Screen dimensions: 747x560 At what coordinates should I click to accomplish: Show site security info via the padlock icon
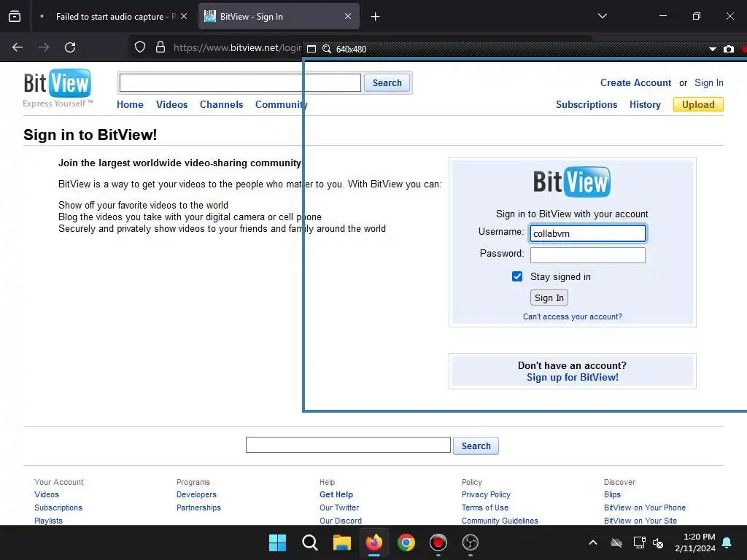(x=160, y=47)
